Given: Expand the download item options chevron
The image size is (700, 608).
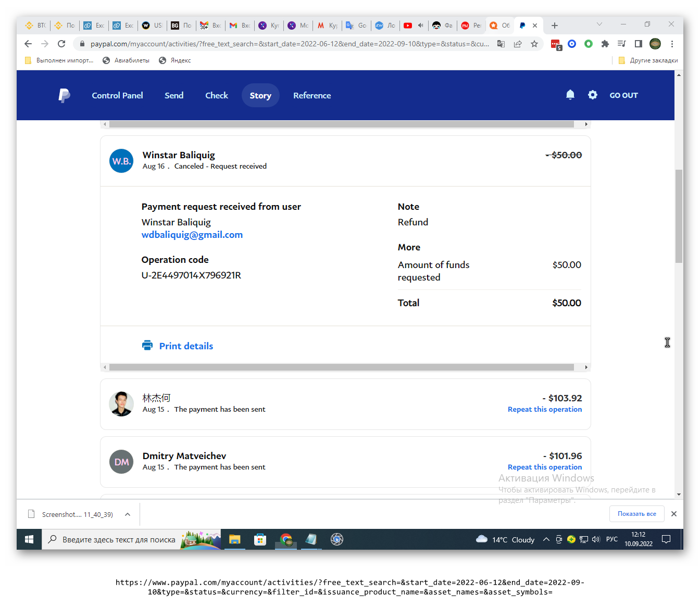Looking at the screenshot, I should click(x=128, y=514).
